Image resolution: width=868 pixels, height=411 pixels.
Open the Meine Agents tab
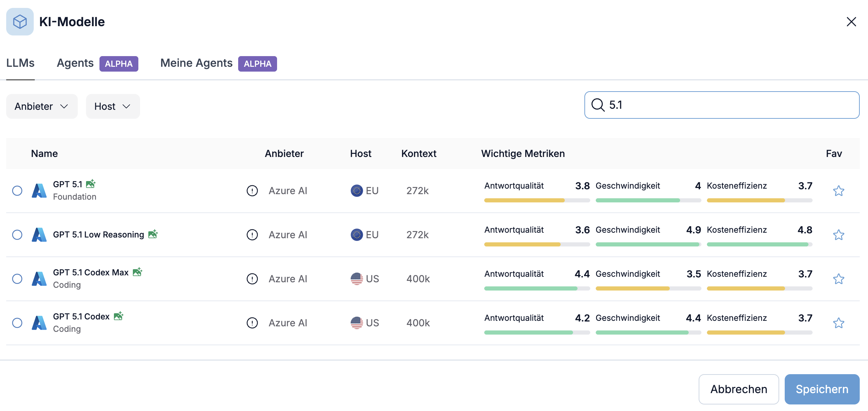pyautogui.click(x=197, y=63)
